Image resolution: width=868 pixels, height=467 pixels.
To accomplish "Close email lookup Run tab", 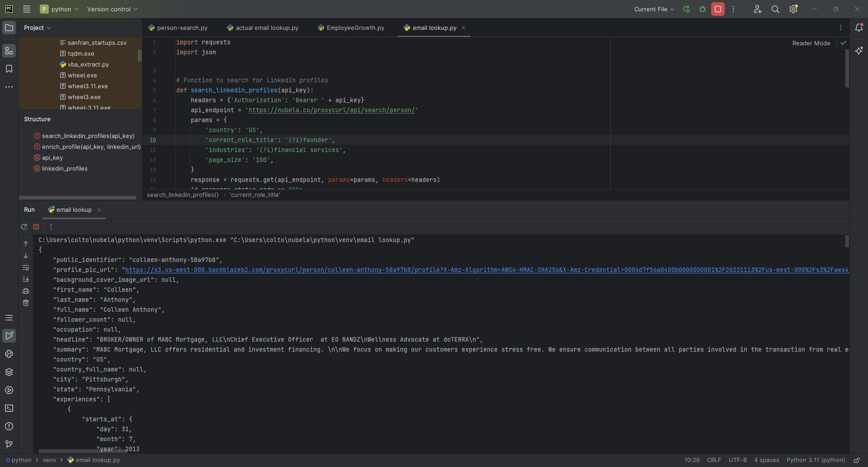I will tap(99, 210).
